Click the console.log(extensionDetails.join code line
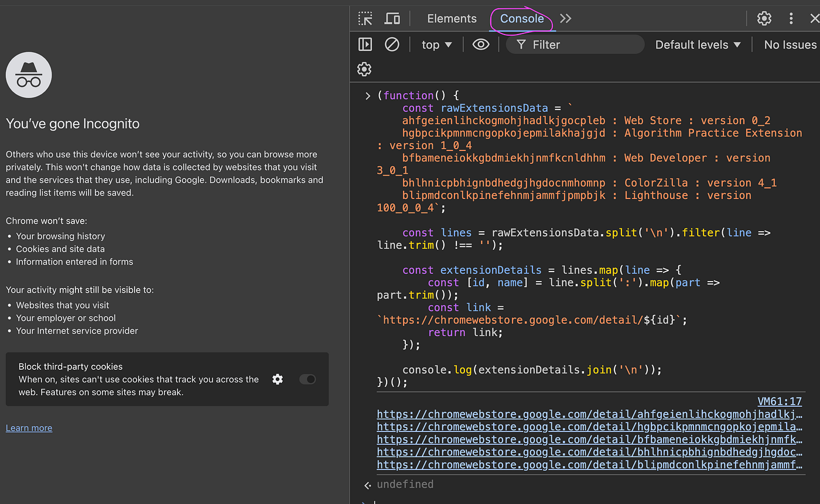The image size is (820, 504). (532, 370)
